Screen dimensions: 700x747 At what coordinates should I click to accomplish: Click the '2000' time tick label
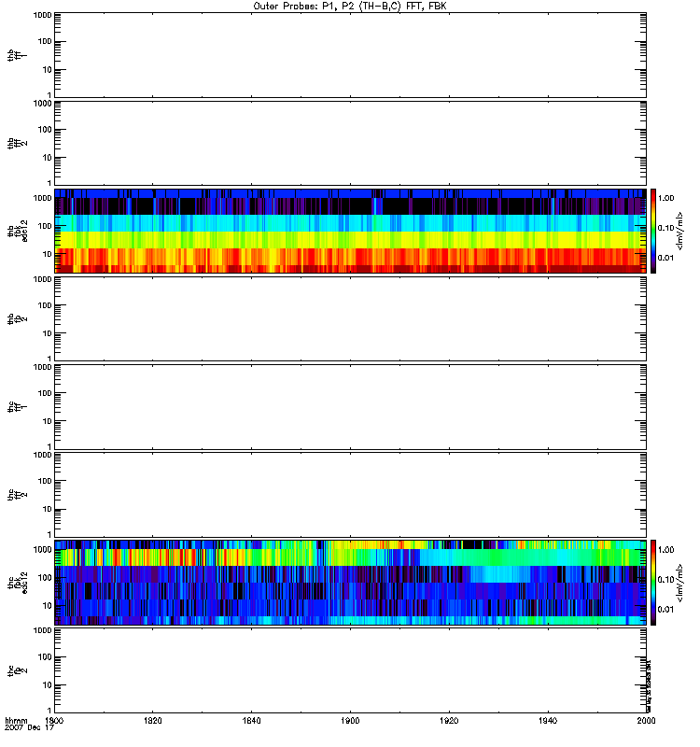(x=646, y=720)
